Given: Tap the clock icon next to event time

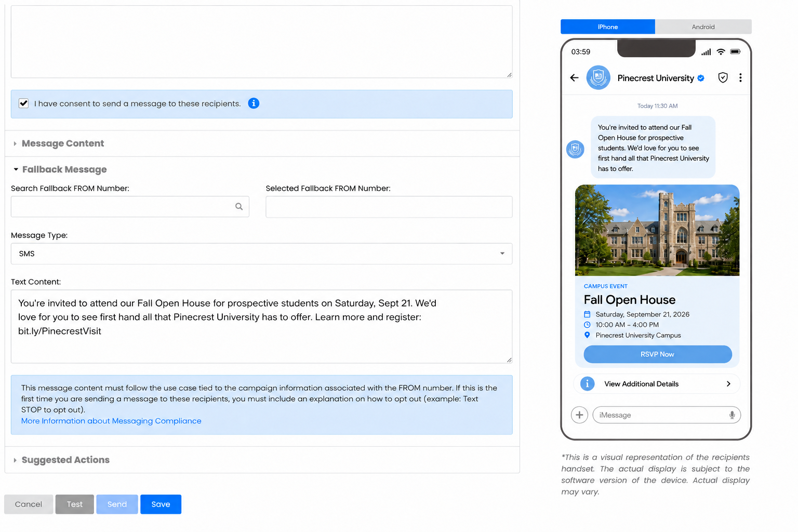Looking at the screenshot, I should pos(587,325).
